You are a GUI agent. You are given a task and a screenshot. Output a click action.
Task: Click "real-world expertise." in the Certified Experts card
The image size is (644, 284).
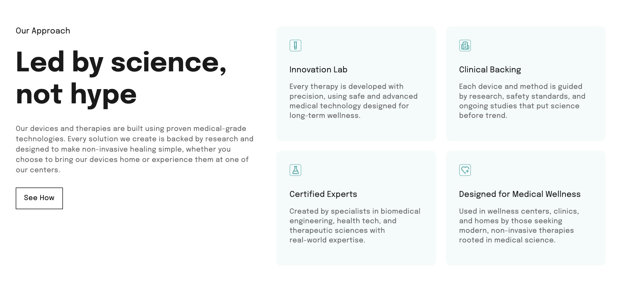327,240
